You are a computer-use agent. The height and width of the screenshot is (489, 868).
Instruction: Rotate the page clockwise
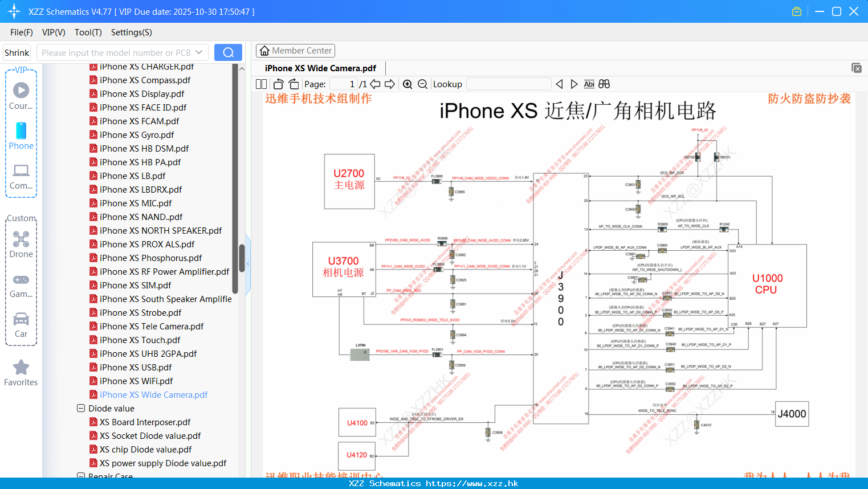tap(294, 84)
